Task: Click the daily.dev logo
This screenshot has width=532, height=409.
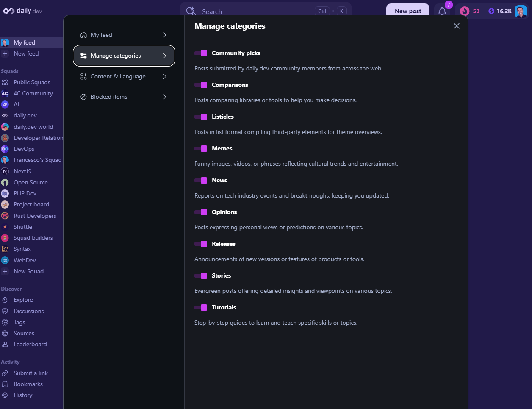Action: 22,11
